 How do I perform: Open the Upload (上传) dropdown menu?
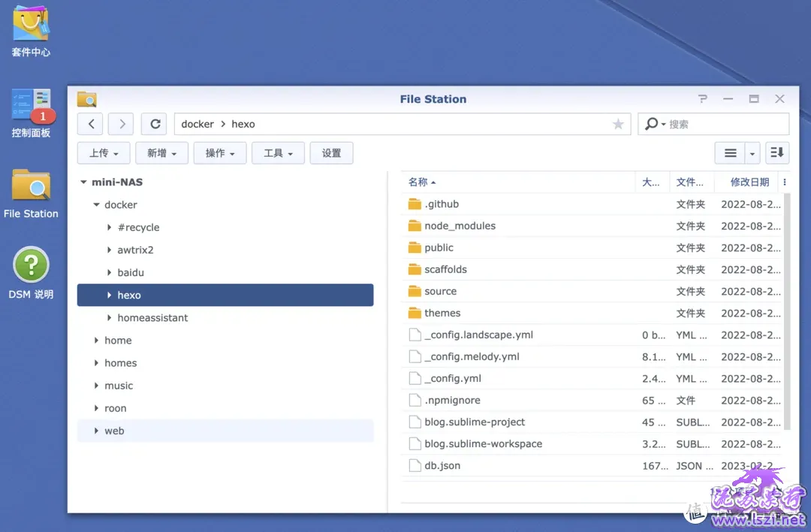104,153
